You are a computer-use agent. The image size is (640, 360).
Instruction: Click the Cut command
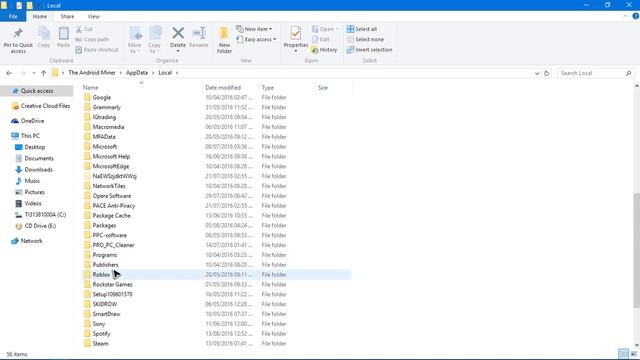(x=84, y=29)
